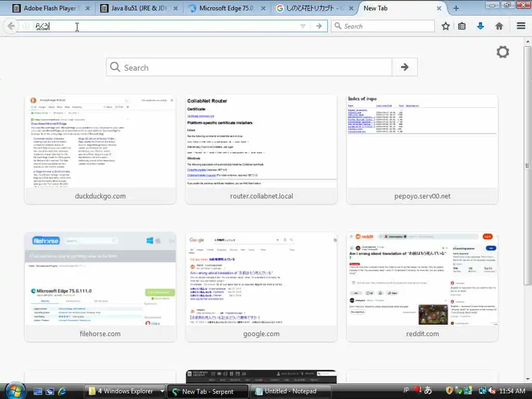Open the filehorse.com tile
Image resolution: width=532 pixels, height=399 pixels.
point(100,287)
